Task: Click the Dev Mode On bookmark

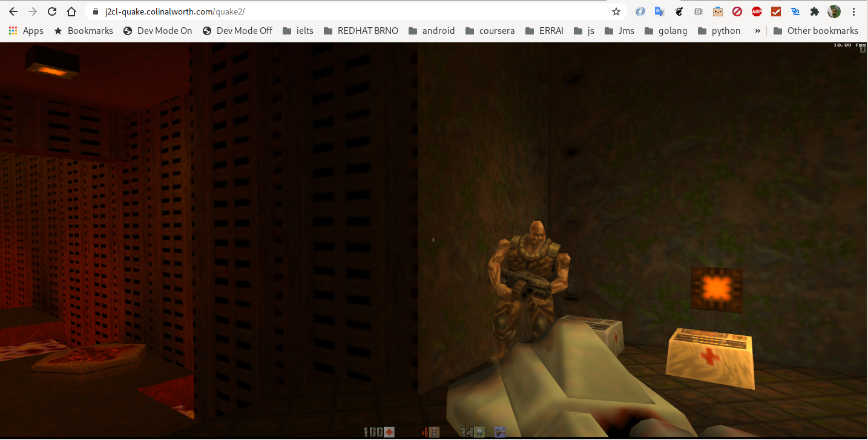Action: [157, 31]
